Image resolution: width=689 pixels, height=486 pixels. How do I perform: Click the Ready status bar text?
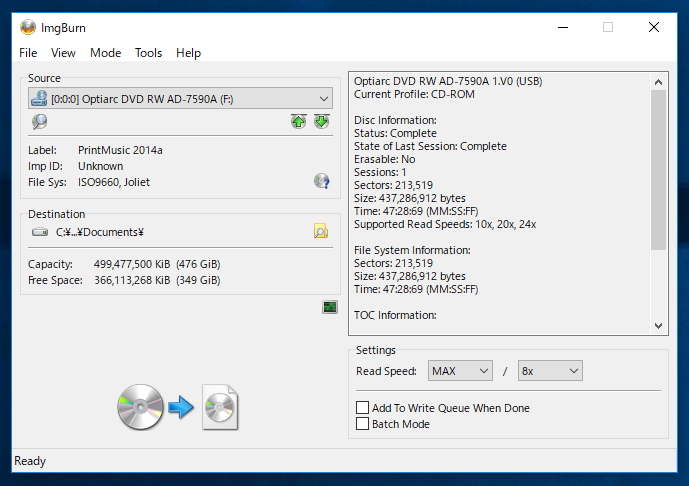[x=30, y=461]
